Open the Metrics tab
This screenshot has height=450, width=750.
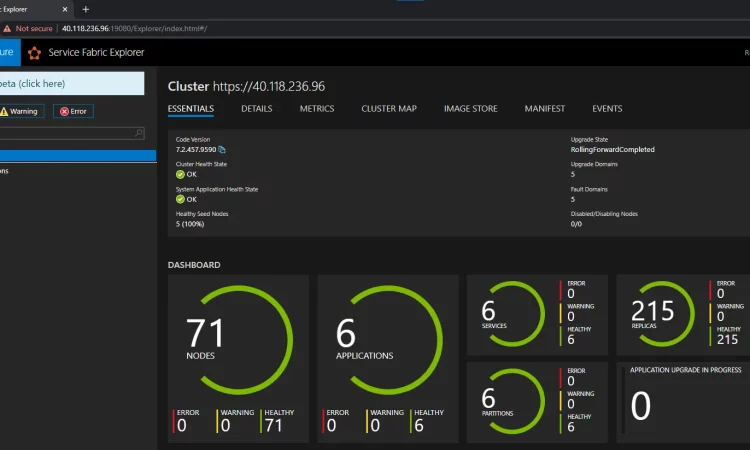click(317, 109)
